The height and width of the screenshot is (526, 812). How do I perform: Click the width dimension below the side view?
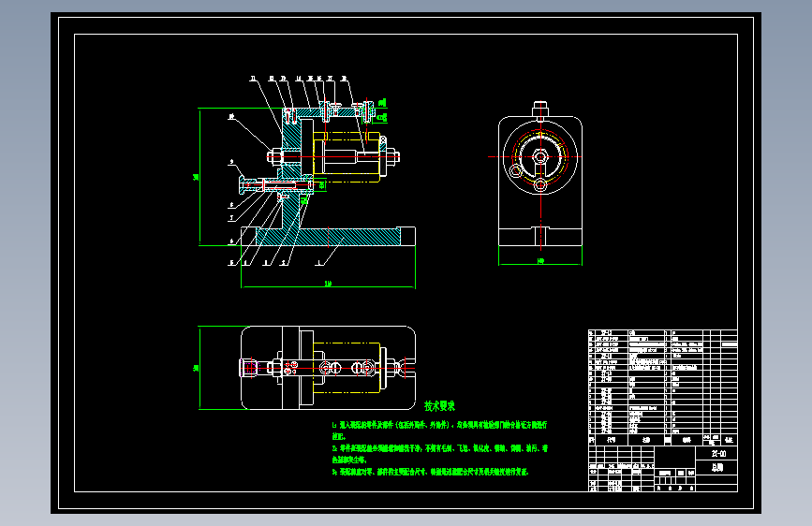pos(540,262)
